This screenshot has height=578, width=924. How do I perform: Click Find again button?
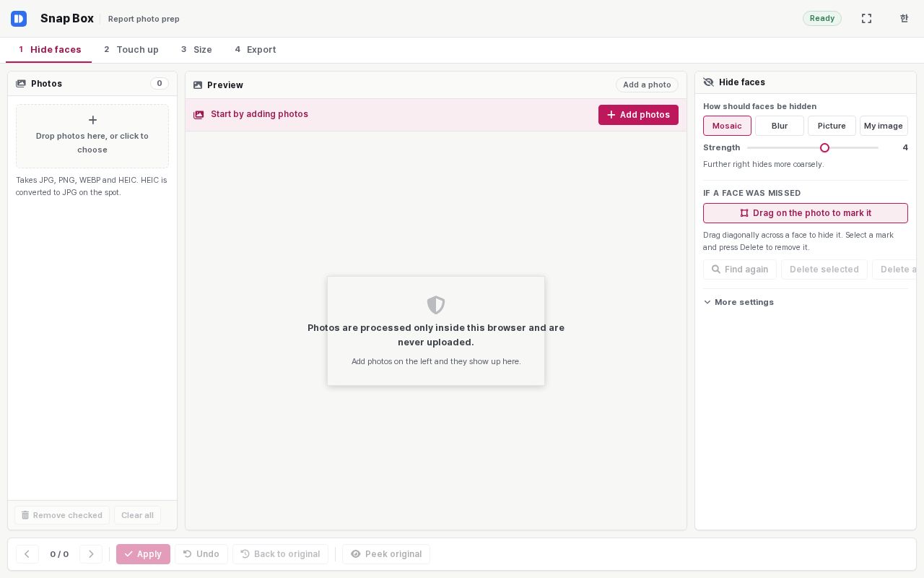click(740, 269)
